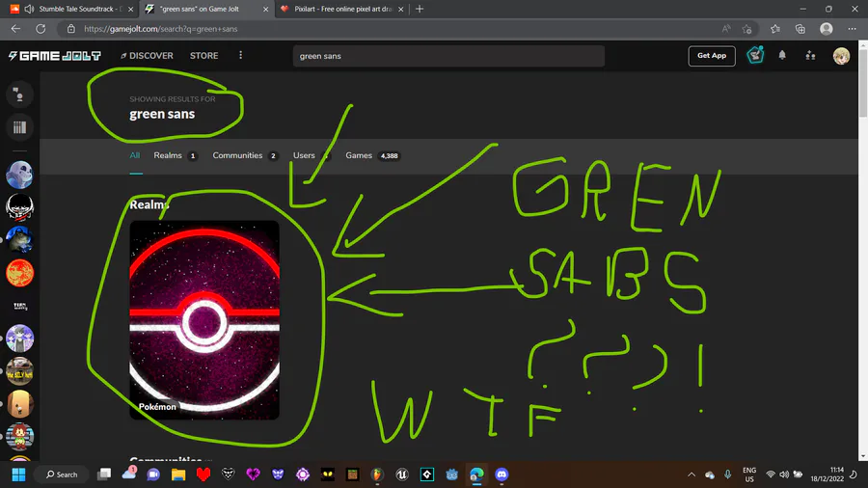The image size is (868, 488).
Task: Open Discord from the taskbar
Action: point(502,474)
